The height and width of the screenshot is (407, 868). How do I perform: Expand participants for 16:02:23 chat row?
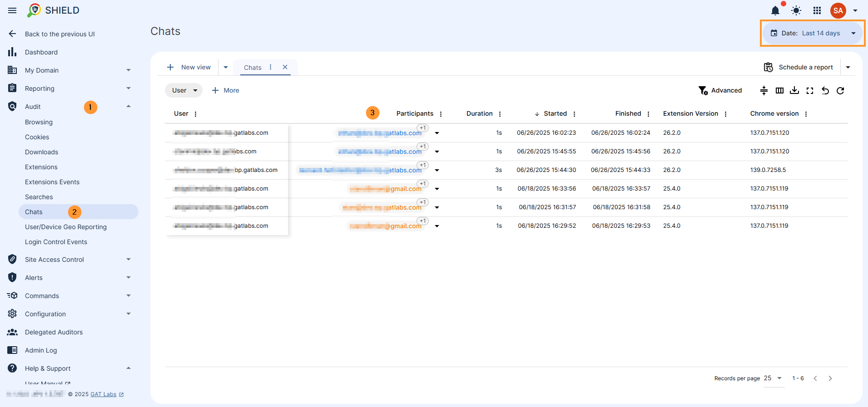pos(437,133)
